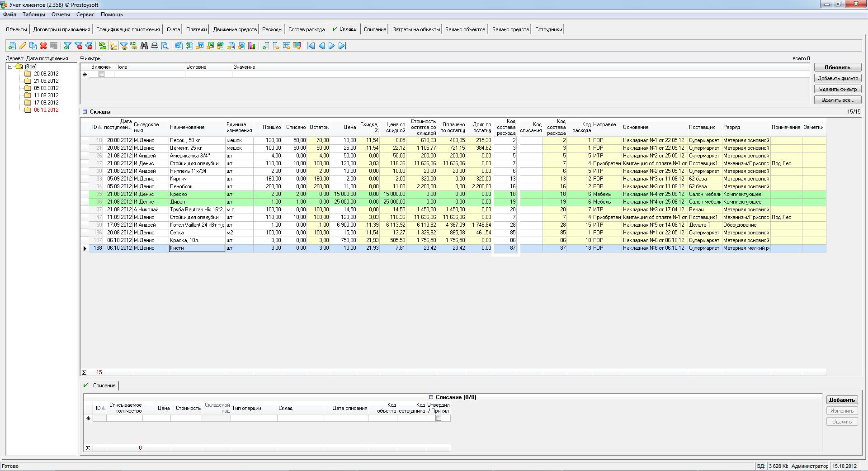Collapse the (Все) tree node
The image size is (868, 471).
[x=10, y=67]
